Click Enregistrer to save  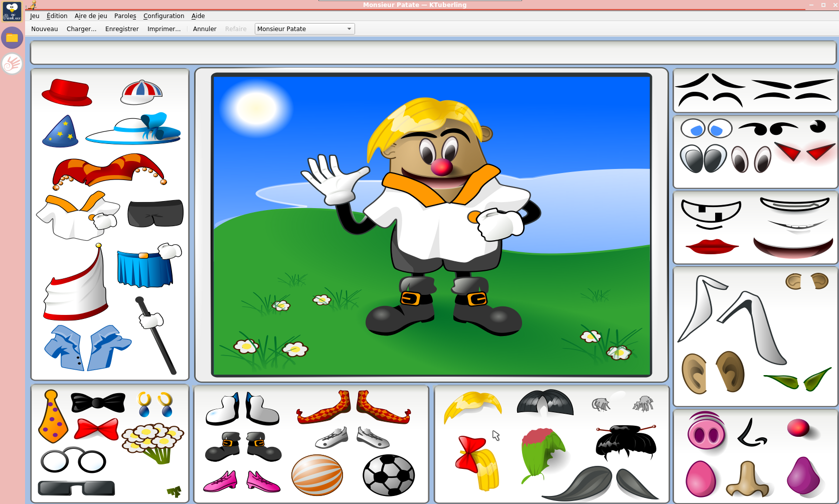pos(122,29)
